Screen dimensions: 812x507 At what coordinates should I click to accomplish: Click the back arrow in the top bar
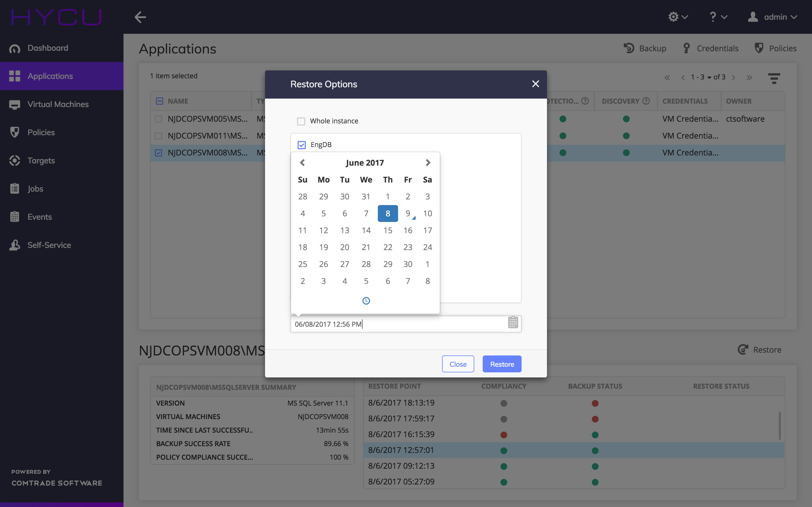click(x=140, y=17)
